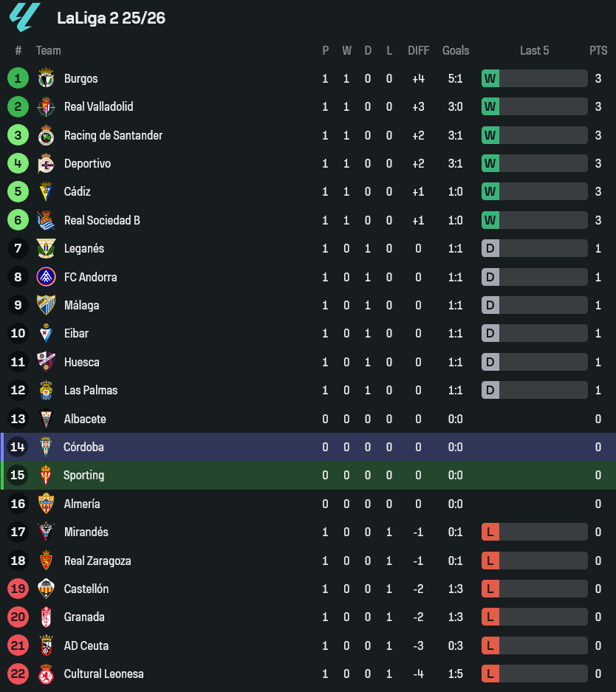Sort table by PTS column header
The height and width of the screenshot is (692, 616).
coord(598,50)
